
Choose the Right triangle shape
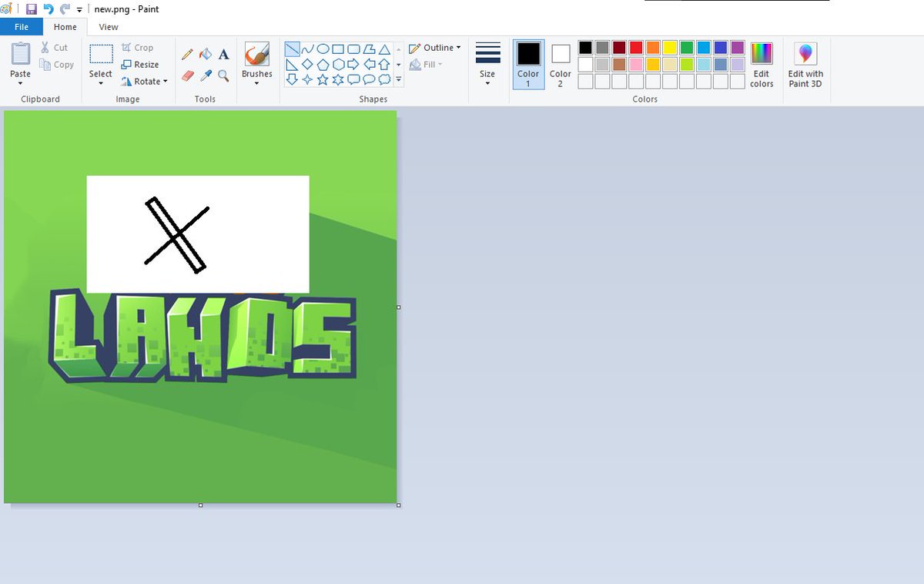[293, 65]
